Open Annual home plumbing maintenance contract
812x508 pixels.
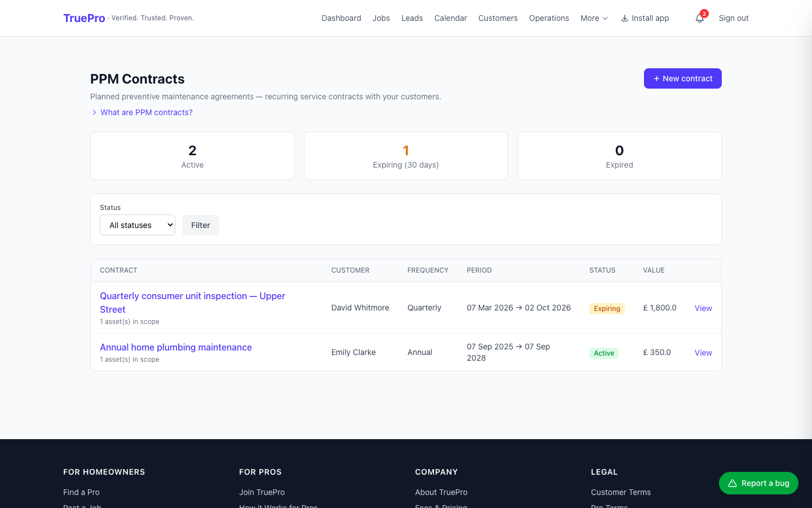point(176,347)
